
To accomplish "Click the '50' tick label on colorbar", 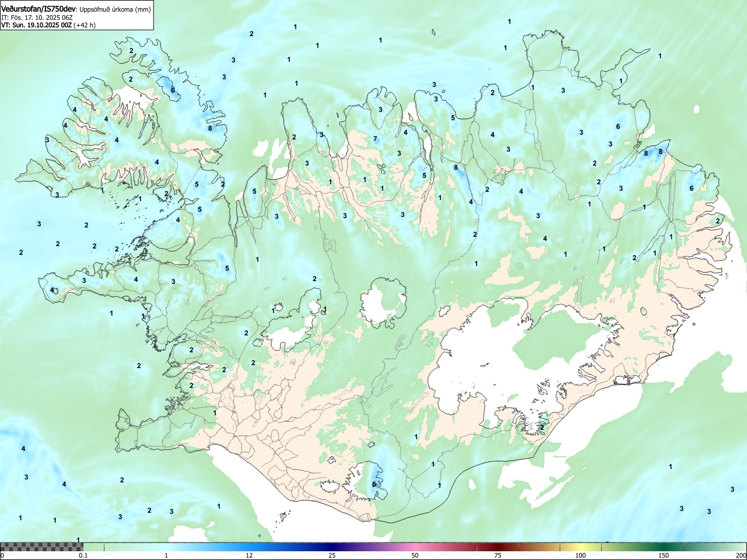I will [414, 555].
